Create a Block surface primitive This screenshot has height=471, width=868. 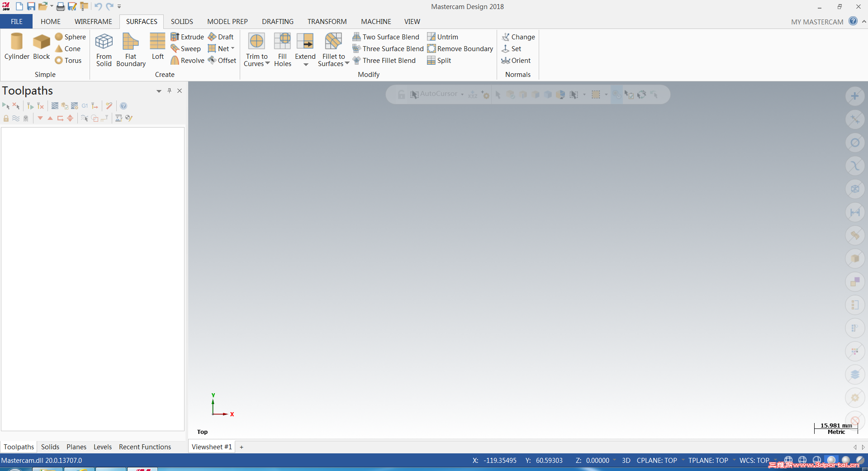click(x=41, y=47)
